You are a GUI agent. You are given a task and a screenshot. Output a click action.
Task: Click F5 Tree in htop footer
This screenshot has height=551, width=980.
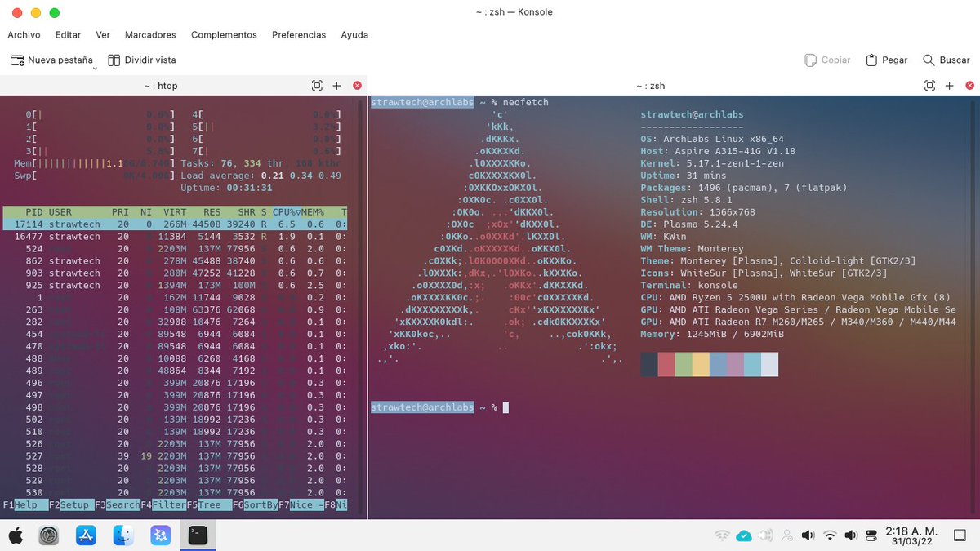[x=209, y=505]
